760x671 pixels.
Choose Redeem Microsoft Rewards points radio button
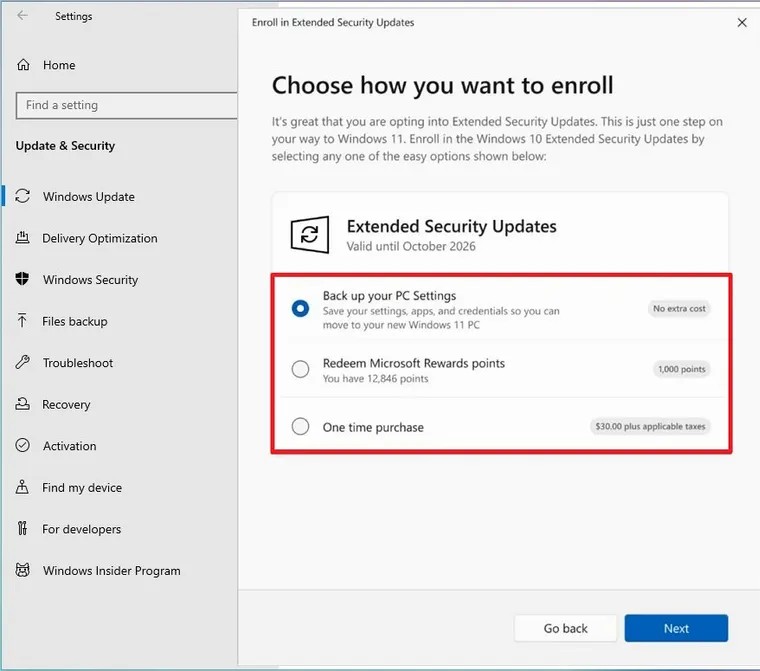[300, 370]
